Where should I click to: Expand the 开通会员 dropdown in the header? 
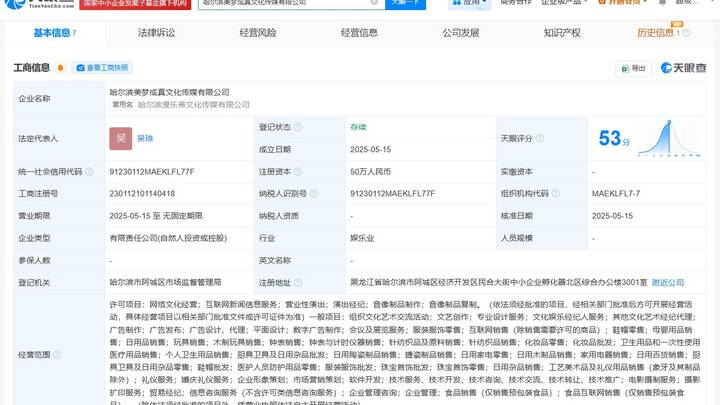point(622,3)
